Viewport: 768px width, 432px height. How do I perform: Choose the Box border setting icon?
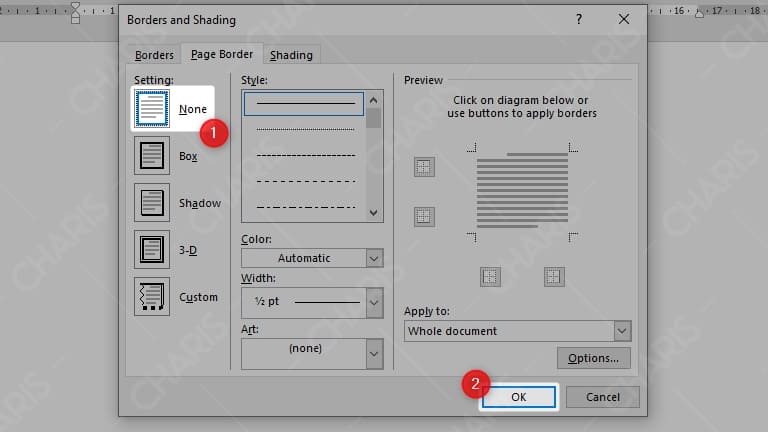(x=152, y=156)
